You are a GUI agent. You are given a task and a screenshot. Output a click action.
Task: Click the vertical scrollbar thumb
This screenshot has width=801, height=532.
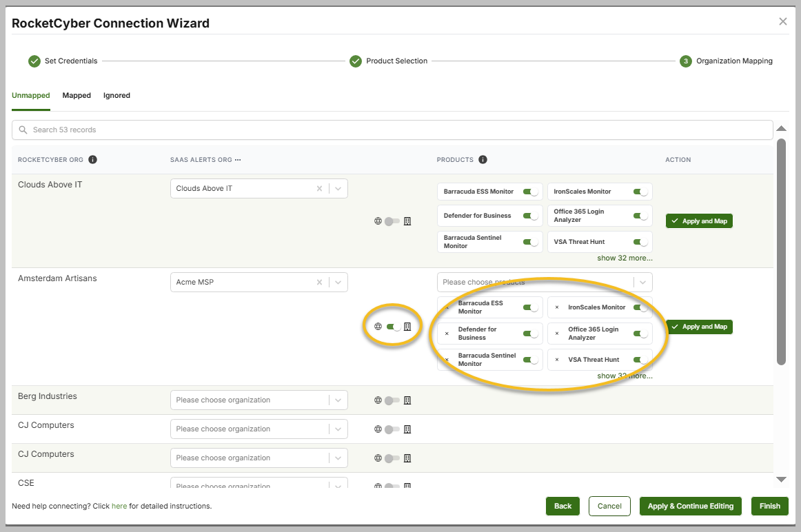point(781,252)
